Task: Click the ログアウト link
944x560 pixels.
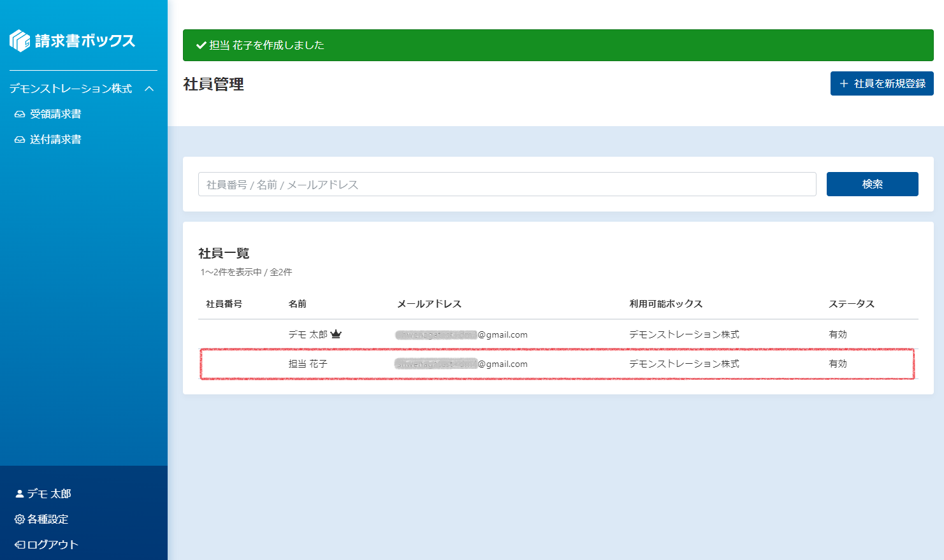Action: coord(52,545)
